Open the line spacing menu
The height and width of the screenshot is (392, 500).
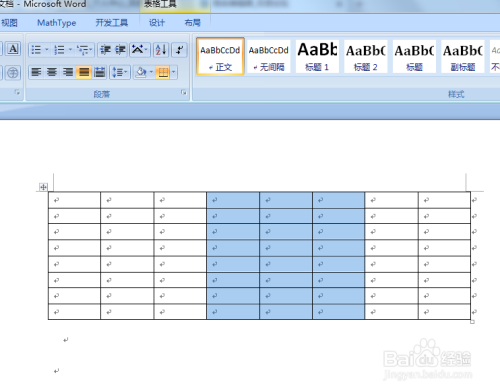(x=120, y=72)
